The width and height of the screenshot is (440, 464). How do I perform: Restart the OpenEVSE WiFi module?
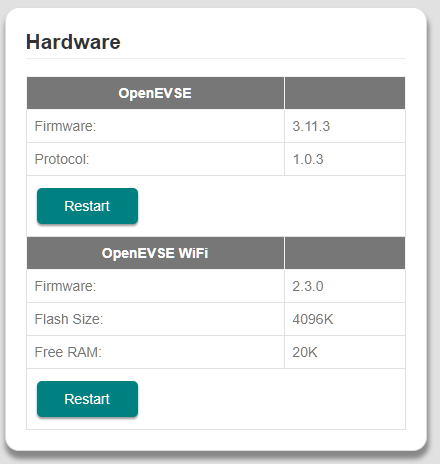[87, 399]
